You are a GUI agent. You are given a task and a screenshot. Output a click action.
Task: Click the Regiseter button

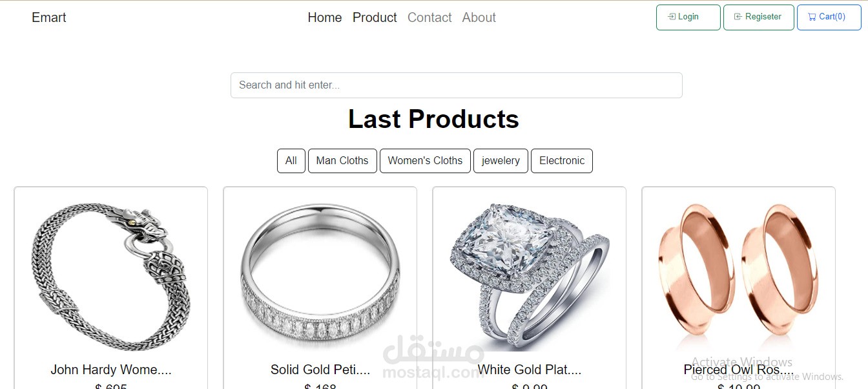759,17
